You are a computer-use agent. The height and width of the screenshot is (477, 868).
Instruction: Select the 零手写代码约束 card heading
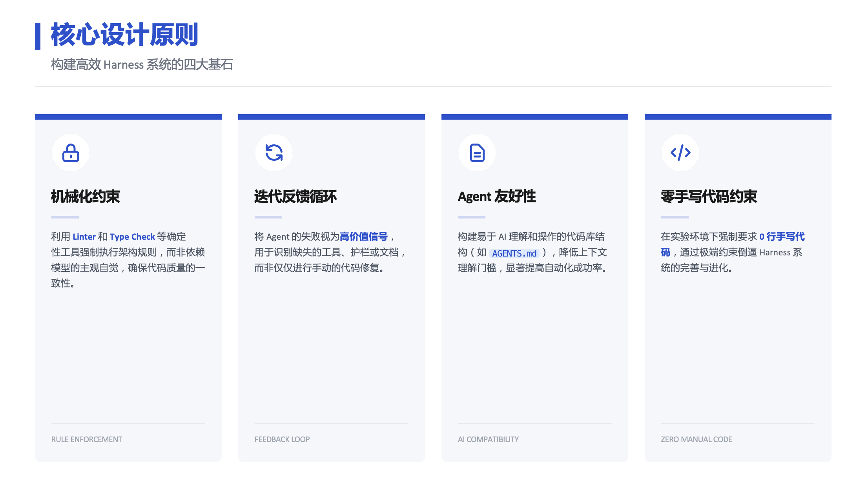(709, 196)
